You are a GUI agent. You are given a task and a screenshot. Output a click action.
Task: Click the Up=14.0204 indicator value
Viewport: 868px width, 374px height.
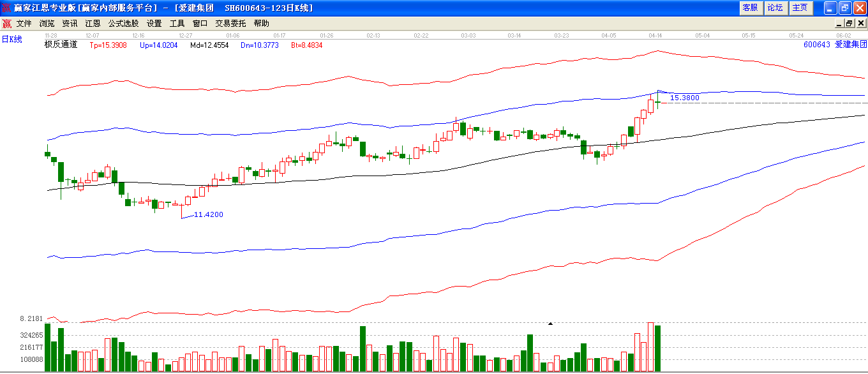click(x=159, y=45)
